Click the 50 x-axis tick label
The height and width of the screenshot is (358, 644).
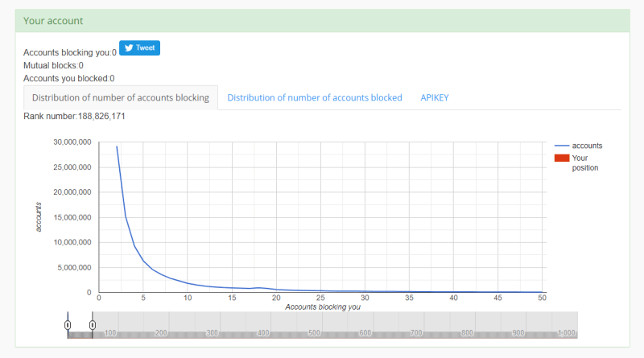click(x=541, y=298)
